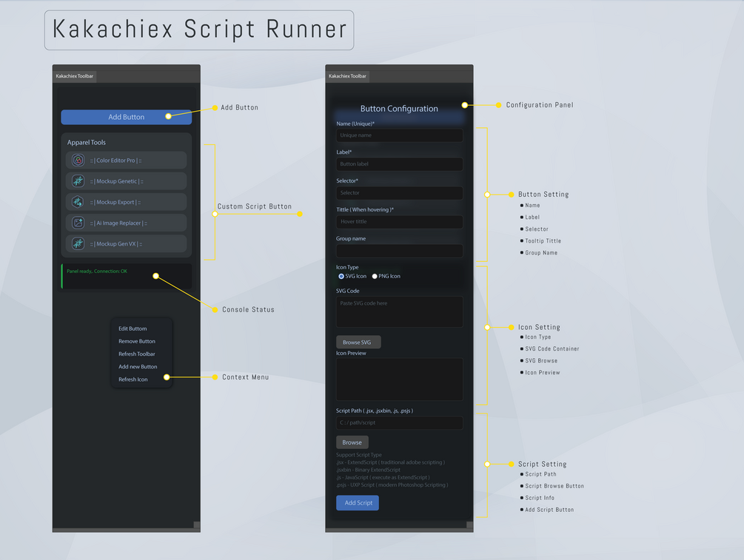Viewport: 744px width, 560px height.
Task: Choose Edit Buttom from context menu
Action: coord(133,328)
